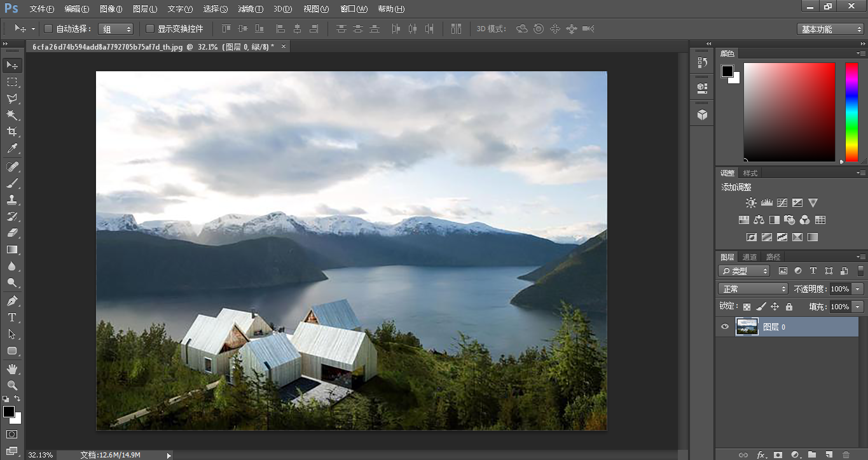Delete layer using the trash icon
Image resolution: width=868 pixels, height=460 pixels.
coord(845,454)
